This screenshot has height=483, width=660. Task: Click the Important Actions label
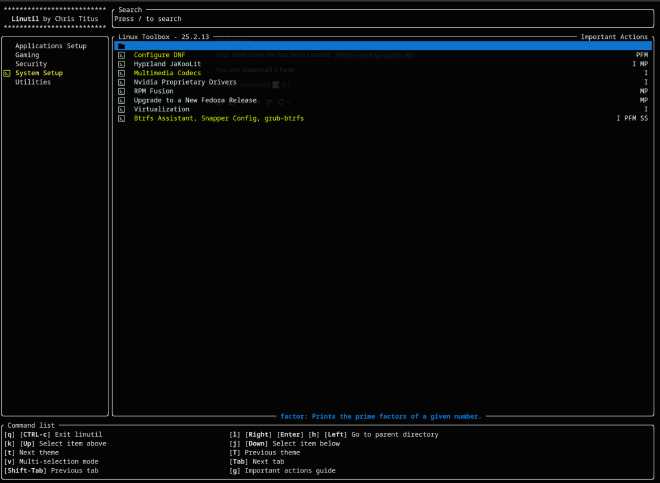coord(614,37)
